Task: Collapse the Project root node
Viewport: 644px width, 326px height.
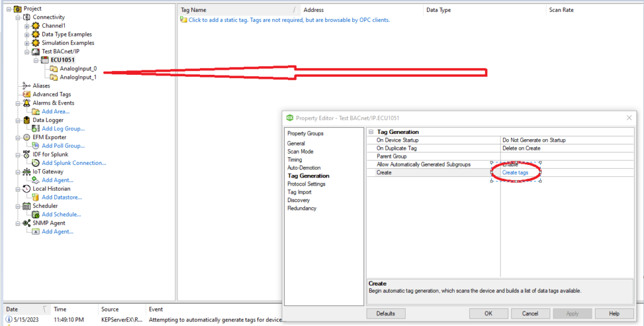Action: coord(9,9)
